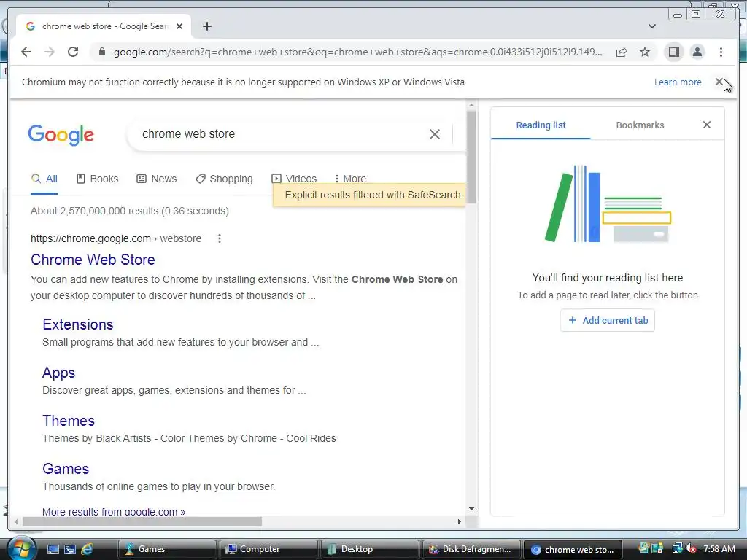This screenshot has width=747, height=560.
Task: Click the vertical scrollbar thumb
Action: pyautogui.click(x=471, y=157)
